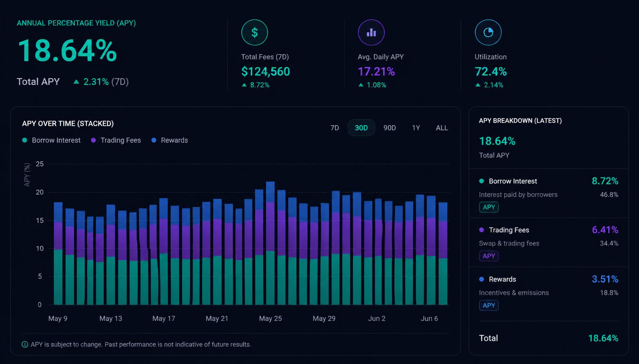Click the 'APY BREAKDOWN (LATEST)' heading
This screenshot has width=639, height=364.
[x=520, y=121]
